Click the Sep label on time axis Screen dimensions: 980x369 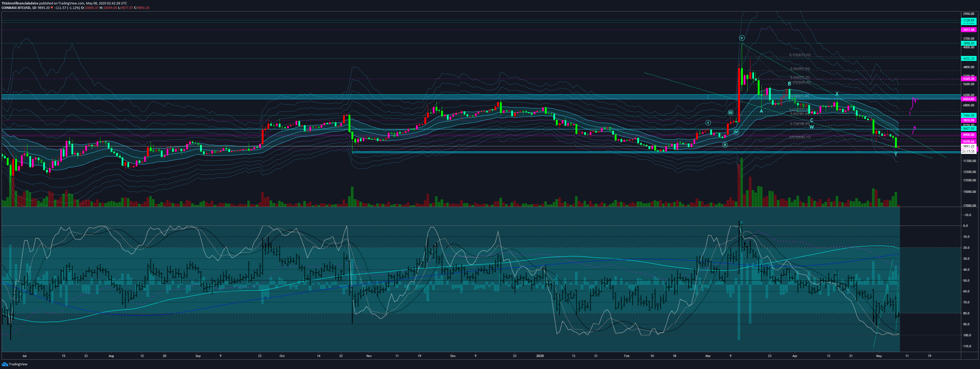click(198, 356)
